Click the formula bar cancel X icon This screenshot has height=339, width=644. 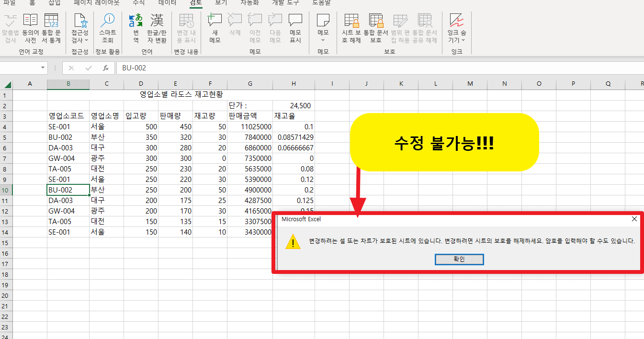71,68
